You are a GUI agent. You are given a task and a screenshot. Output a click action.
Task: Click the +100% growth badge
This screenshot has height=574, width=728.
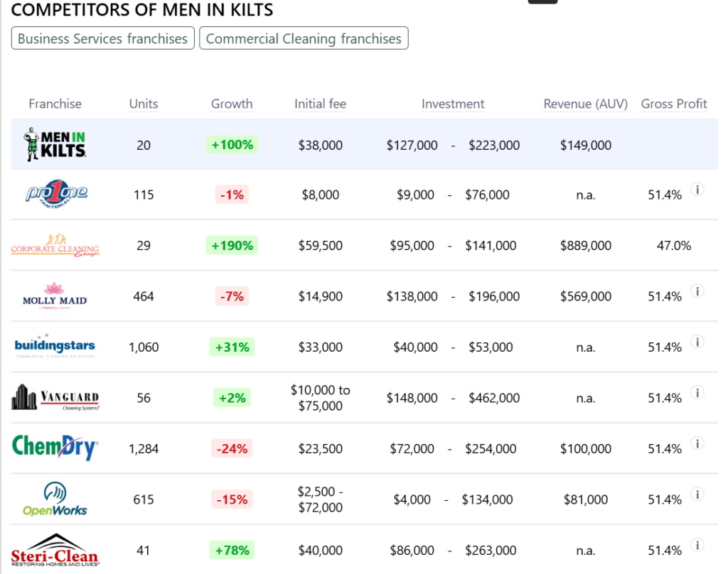click(x=232, y=145)
